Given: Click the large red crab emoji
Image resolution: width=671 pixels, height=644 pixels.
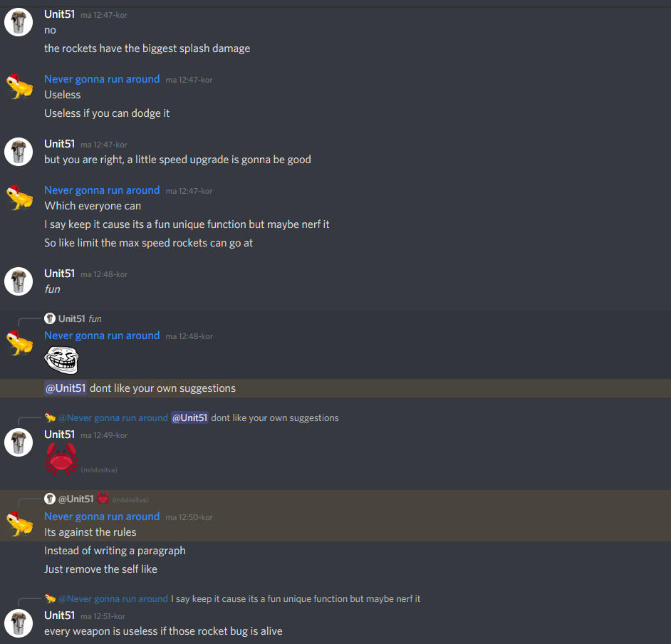Looking at the screenshot, I should 61,459.
